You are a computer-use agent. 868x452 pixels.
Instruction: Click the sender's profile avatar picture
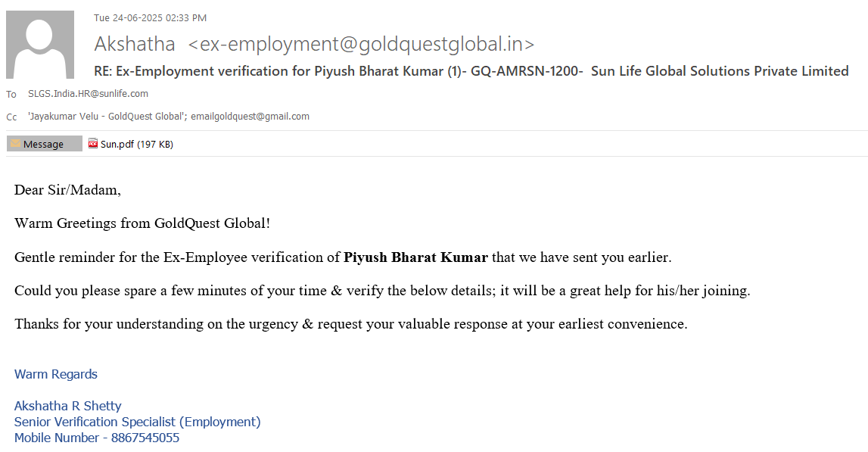[40, 45]
